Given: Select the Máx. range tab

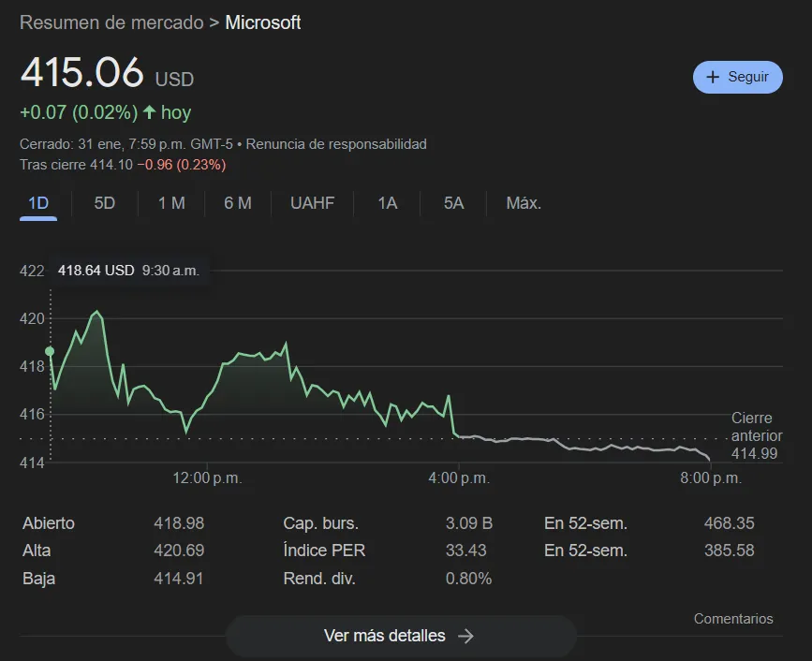Looking at the screenshot, I should point(524,203).
